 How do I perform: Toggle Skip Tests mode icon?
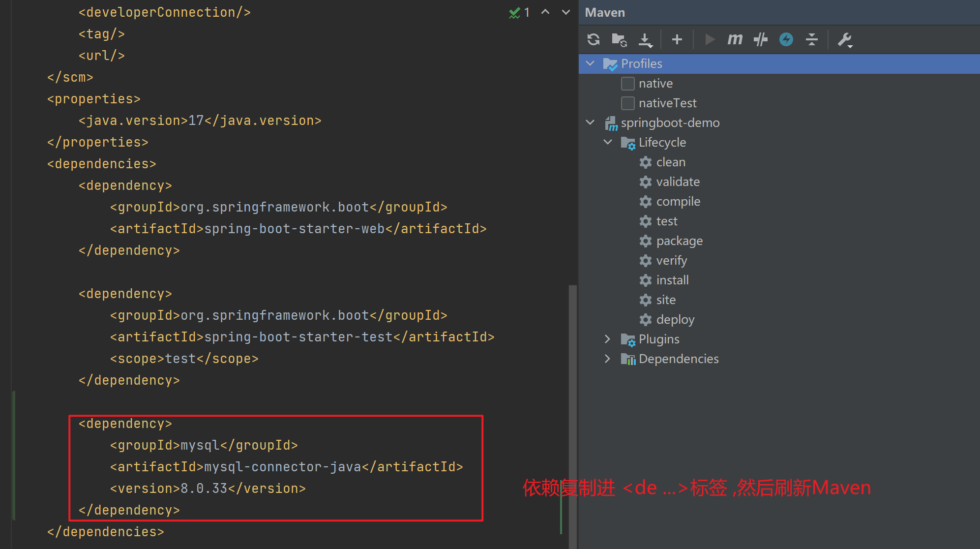coord(760,39)
